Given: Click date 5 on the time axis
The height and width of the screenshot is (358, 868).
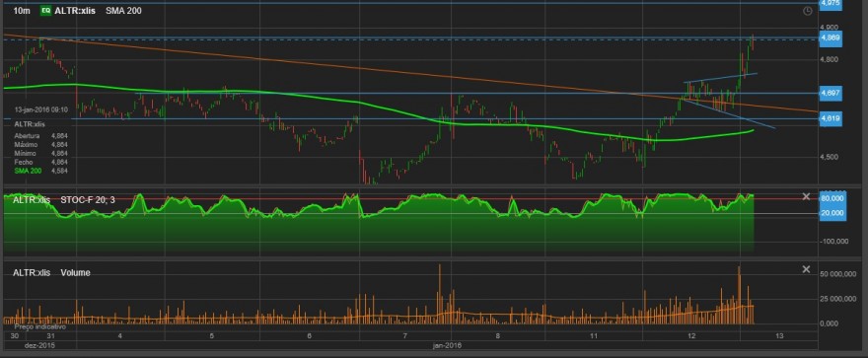Looking at the screenshot, I should [212, 336].
